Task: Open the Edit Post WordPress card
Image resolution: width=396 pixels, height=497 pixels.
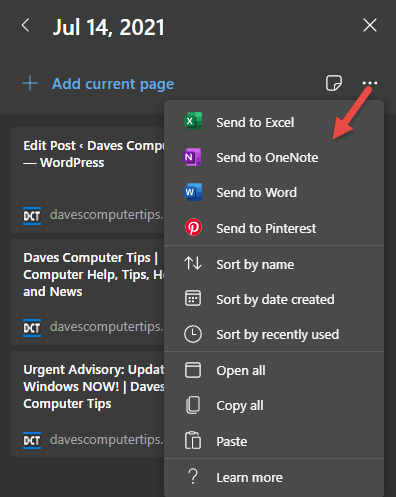Action: (87, 180)
